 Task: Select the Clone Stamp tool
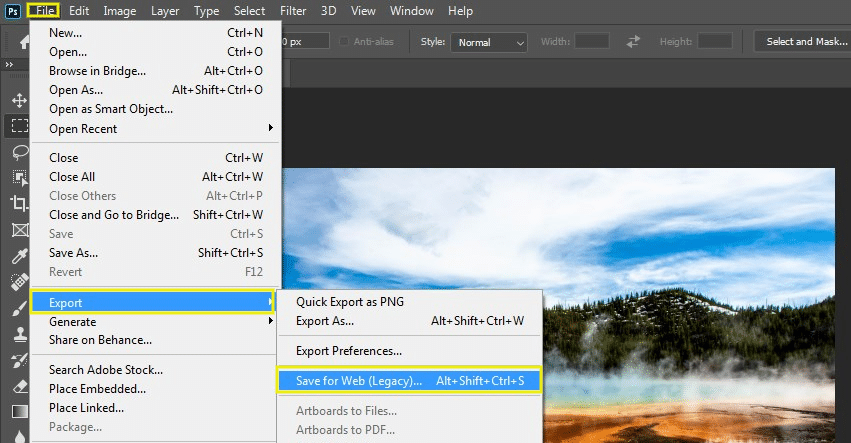pos(20,334)
